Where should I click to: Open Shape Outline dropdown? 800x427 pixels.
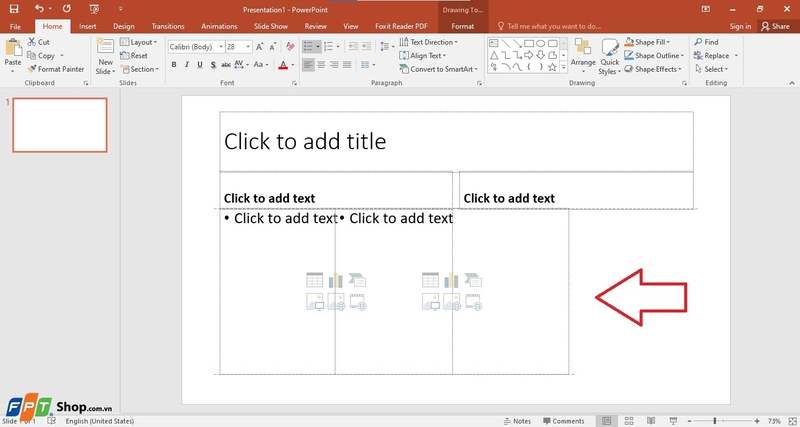click(x=654, y=56)
